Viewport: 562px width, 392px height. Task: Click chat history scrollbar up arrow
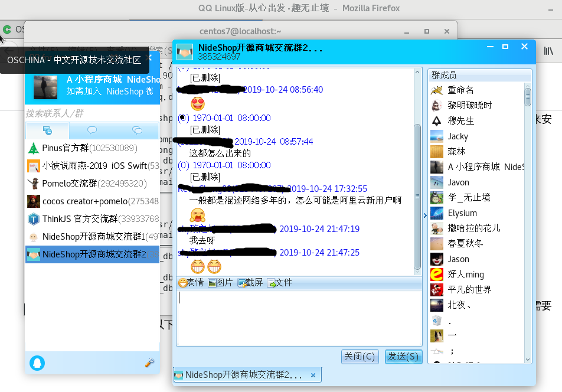[x=417, y=72]
